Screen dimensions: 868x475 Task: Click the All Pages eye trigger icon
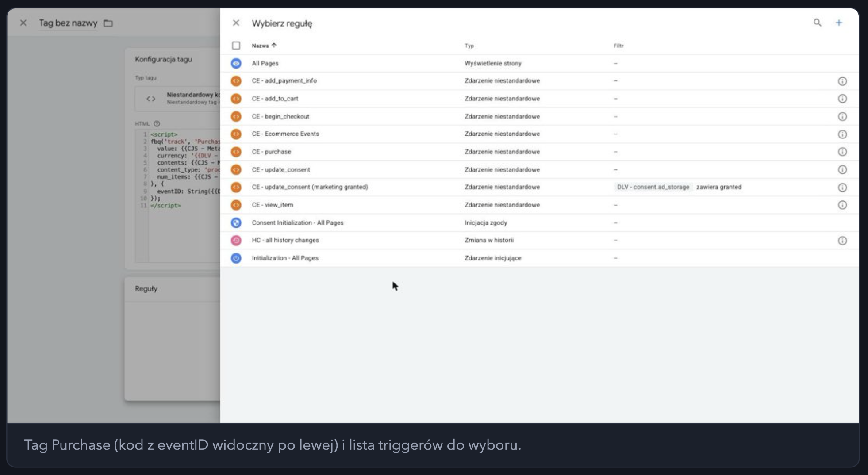236,63
